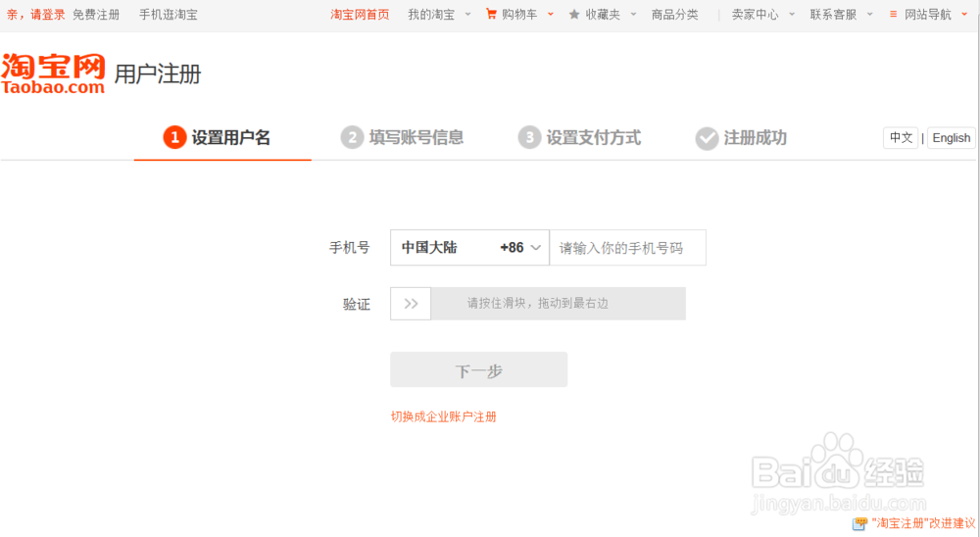Select the 填写账号信息 step tab
This screenshot has width=980, height=537.
tap(402, 138)
